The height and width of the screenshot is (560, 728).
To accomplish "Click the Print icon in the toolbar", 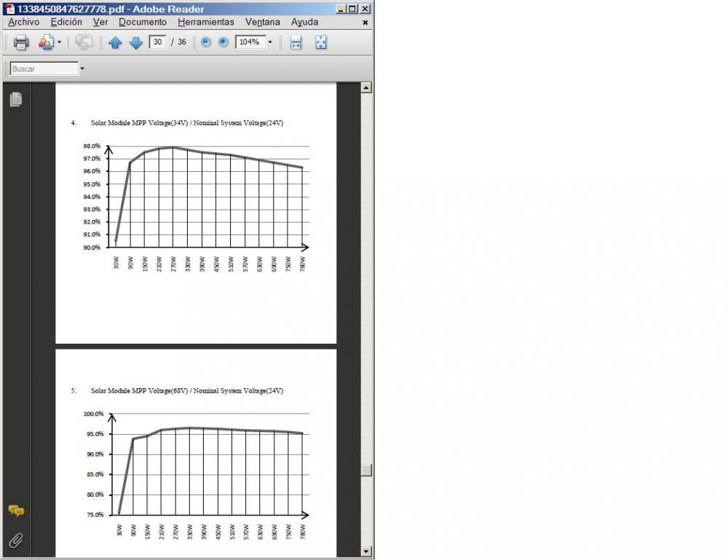I will click(x=21, y=43).
